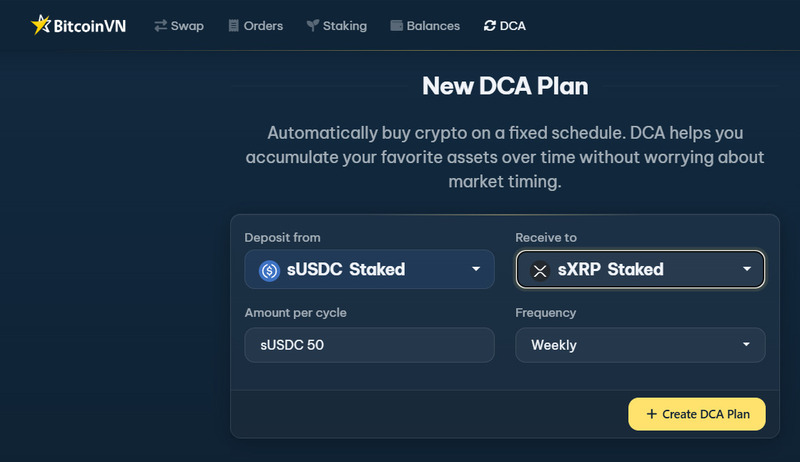Expand the Weekly frequency dropdown
The width and height of the screenshot is (800, 462).
pyautogui.click(x=640, y=345)
